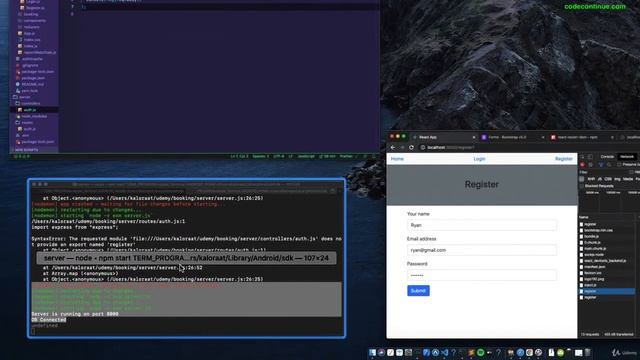
Task: Select the highlighted register network request
Action: [607, 291]
